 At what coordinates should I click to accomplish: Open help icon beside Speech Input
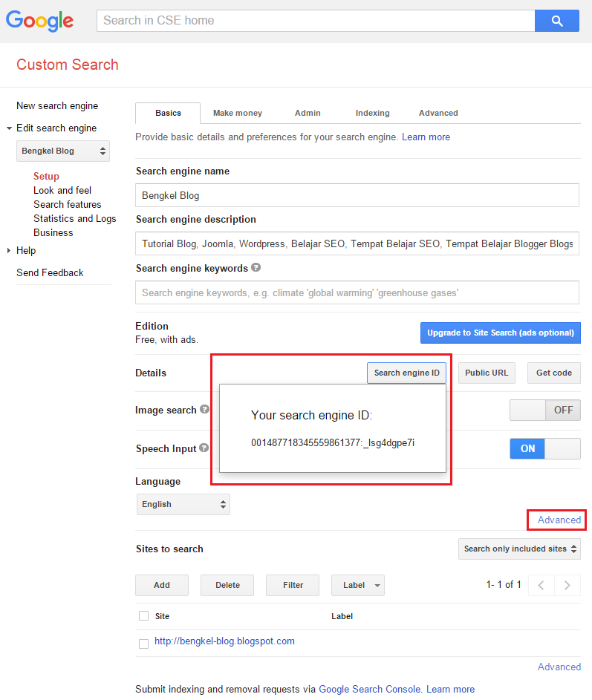pos(204,448)
